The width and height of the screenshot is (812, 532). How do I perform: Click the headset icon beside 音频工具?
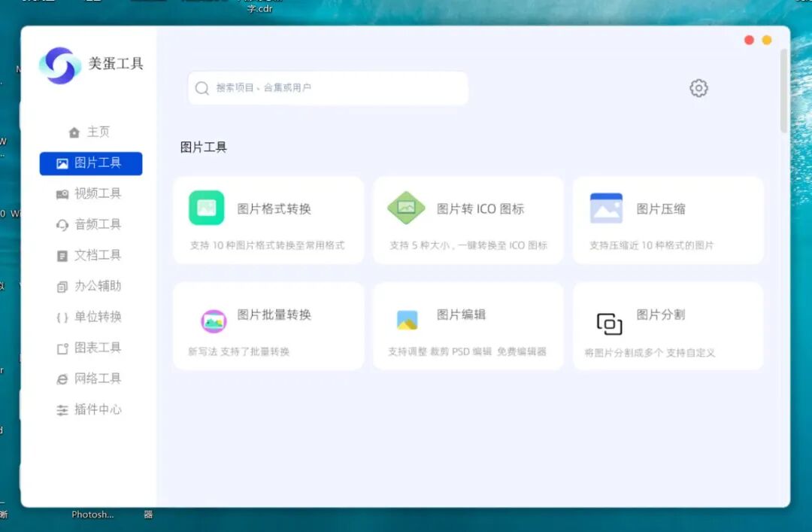click(62, 225)
